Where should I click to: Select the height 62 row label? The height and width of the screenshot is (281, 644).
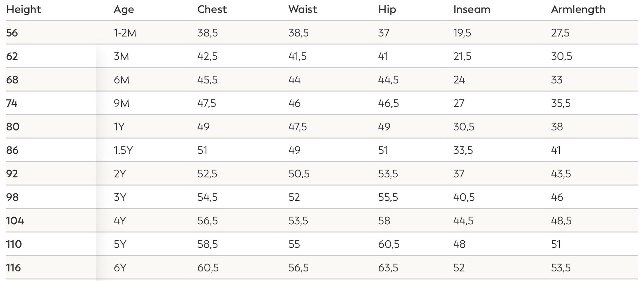12,56
